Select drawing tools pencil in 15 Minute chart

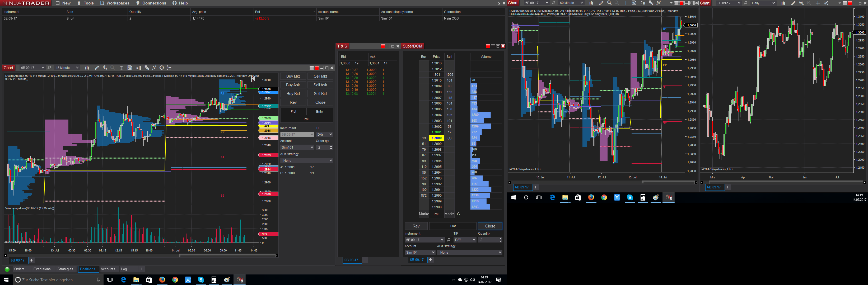[x=97, y=68]
